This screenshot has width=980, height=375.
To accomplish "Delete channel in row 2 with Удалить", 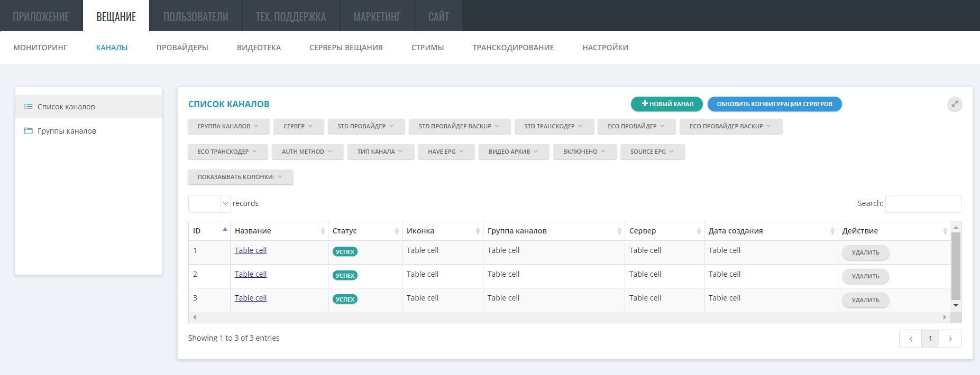I will (x=865, y=276).
